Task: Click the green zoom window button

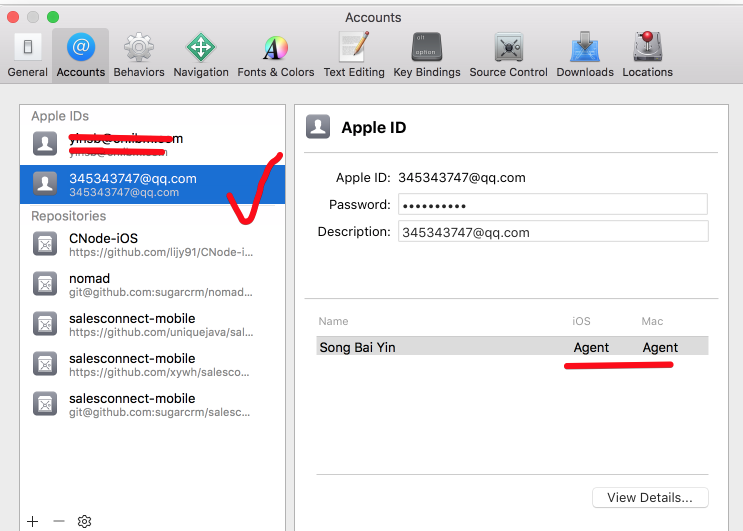Action: [x=53, y=18]
